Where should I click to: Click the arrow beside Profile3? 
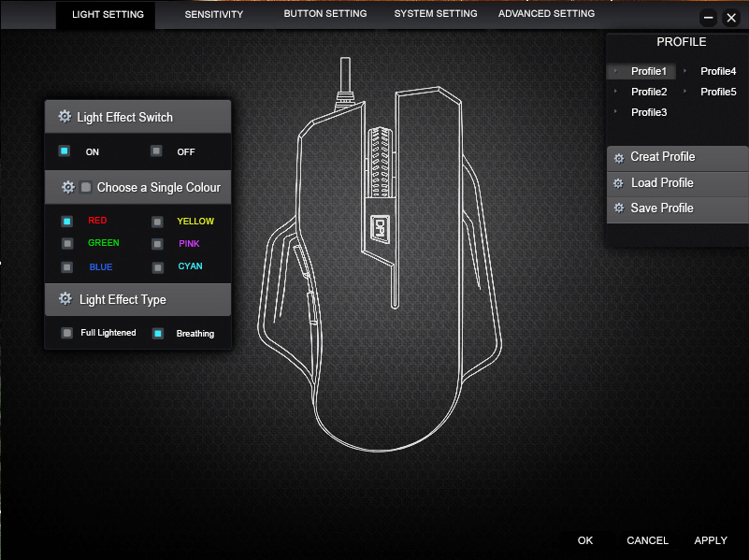pyautogui.click(x=615, y=112)
